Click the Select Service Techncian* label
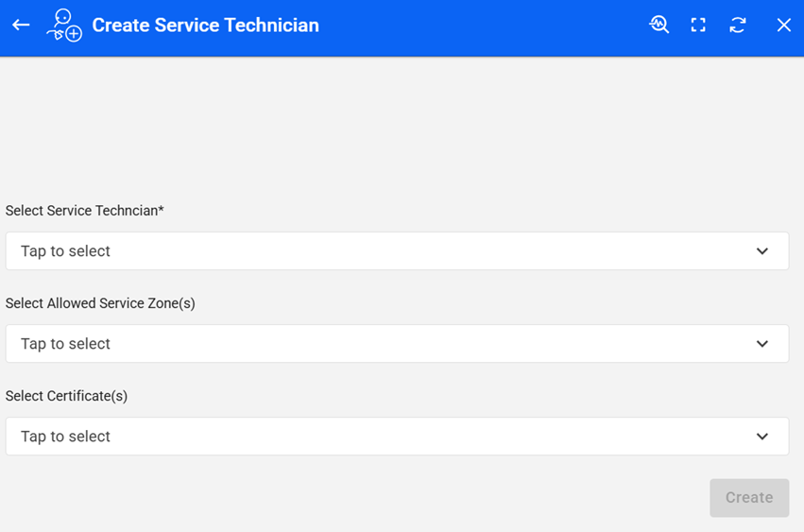Viewport: 804px width, 532px height. click(x=85, y=211)
